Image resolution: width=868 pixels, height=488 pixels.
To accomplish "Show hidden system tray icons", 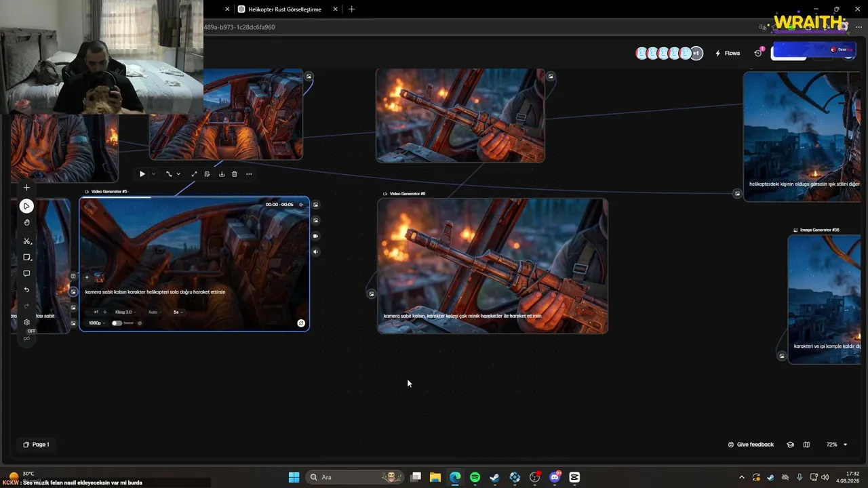I will pyautogui.click(x=741, y=477).
